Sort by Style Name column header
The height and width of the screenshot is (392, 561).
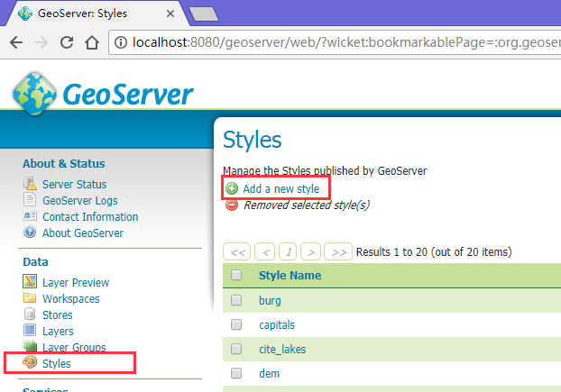tap(290, 275)
